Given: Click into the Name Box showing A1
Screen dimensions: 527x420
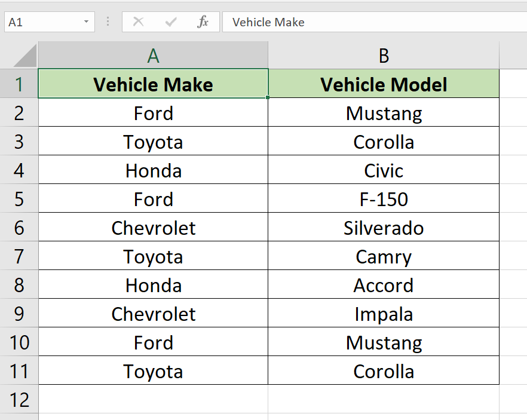Looking at the screenshot, I should [50, 22].
